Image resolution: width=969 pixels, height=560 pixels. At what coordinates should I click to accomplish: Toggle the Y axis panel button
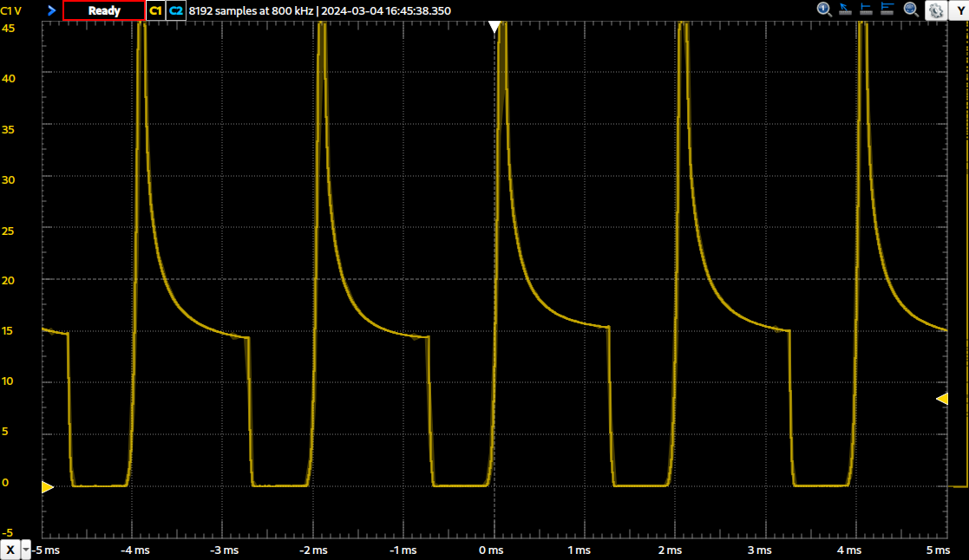[959, 10]
